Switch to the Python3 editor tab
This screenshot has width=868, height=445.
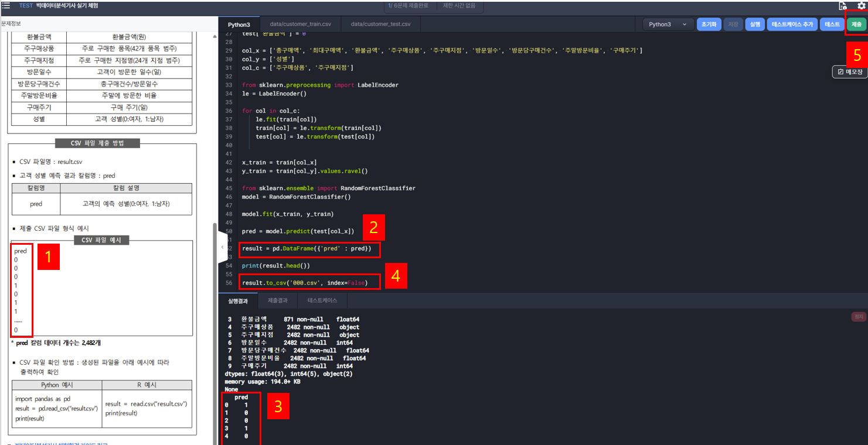[x=239, y=25]
